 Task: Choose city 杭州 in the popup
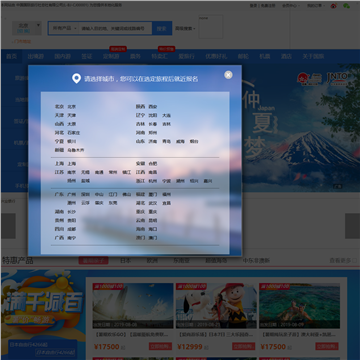(153, 181)
